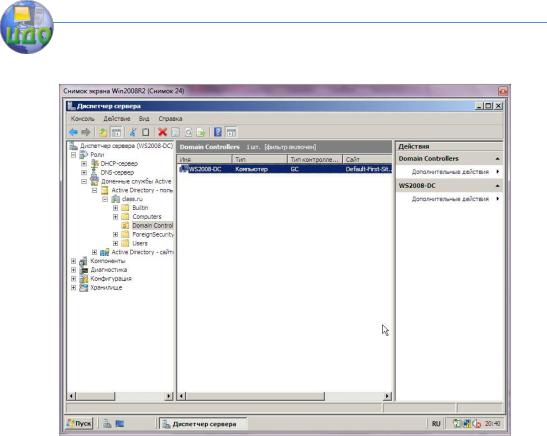Collapse the Роли tree node
Screen dimensions: 547x436
(x=73, y=155)
